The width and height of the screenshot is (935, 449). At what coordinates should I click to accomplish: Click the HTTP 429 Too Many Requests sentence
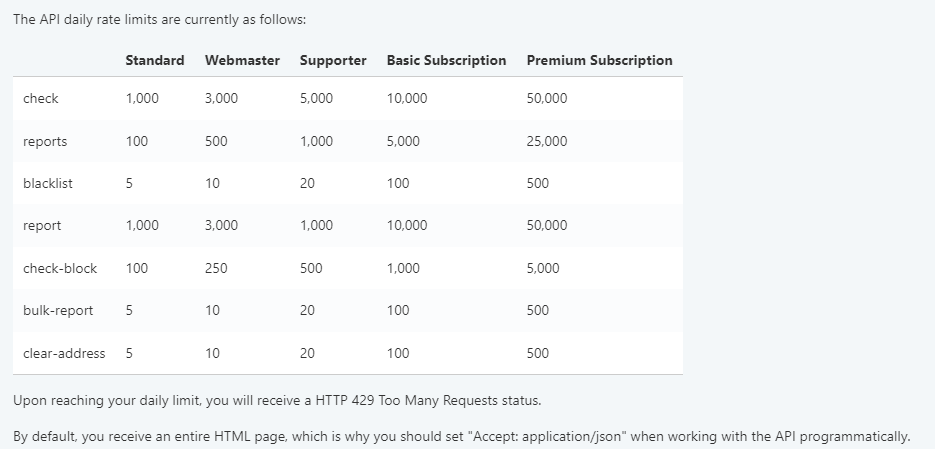[277, 401]
